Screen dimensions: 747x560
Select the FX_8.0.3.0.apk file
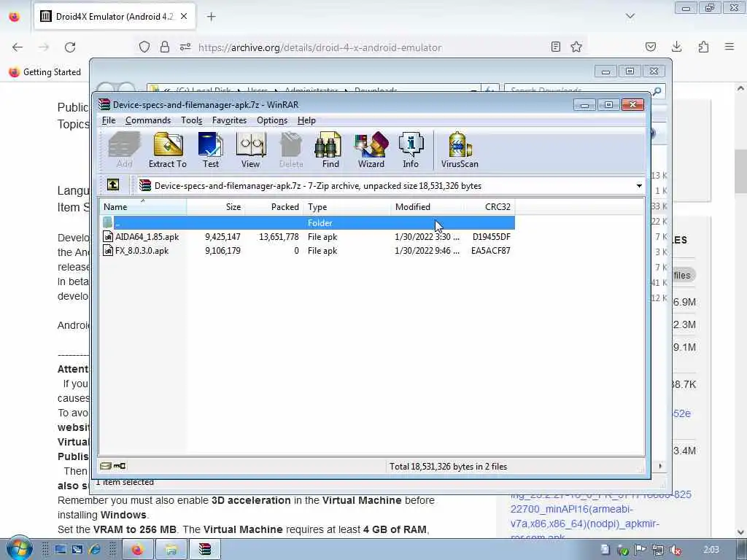(x=142, y=251)
